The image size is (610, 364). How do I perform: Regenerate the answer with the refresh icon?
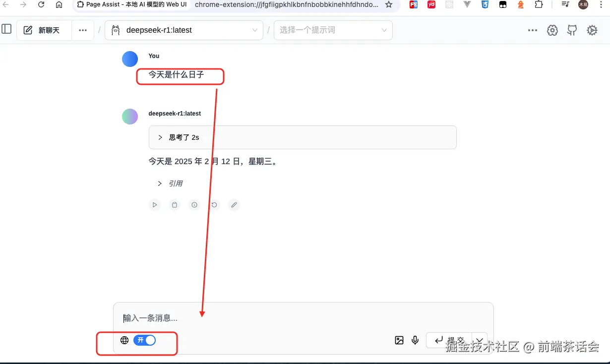coord(214,204)
